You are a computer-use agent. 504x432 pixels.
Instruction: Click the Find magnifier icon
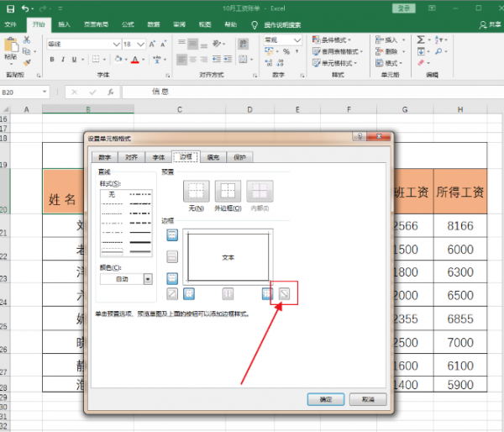coord(438,51)
